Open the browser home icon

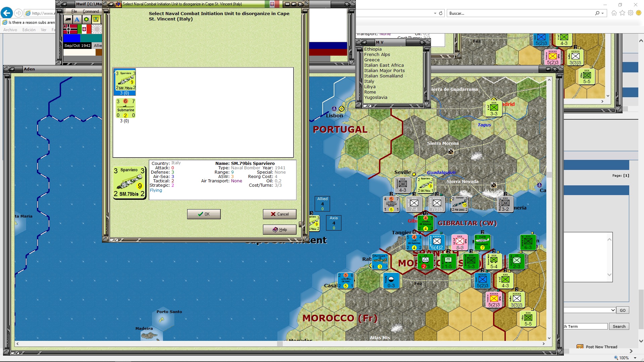point(614,13)
